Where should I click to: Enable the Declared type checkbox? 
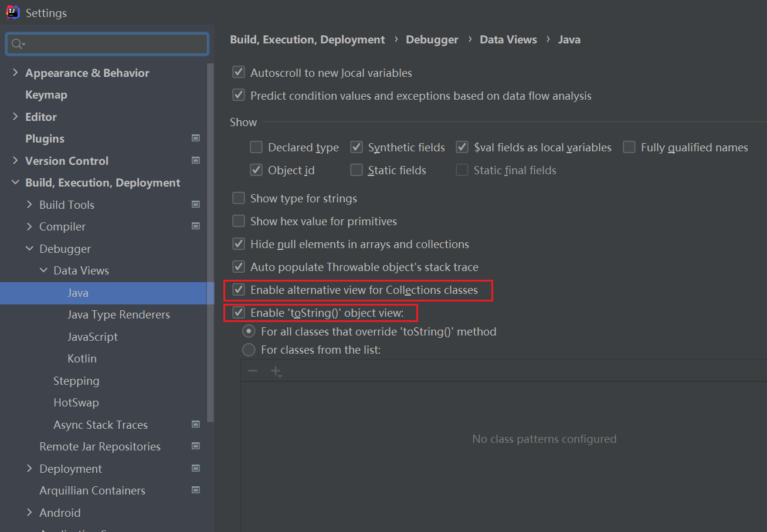pos(256,147)
